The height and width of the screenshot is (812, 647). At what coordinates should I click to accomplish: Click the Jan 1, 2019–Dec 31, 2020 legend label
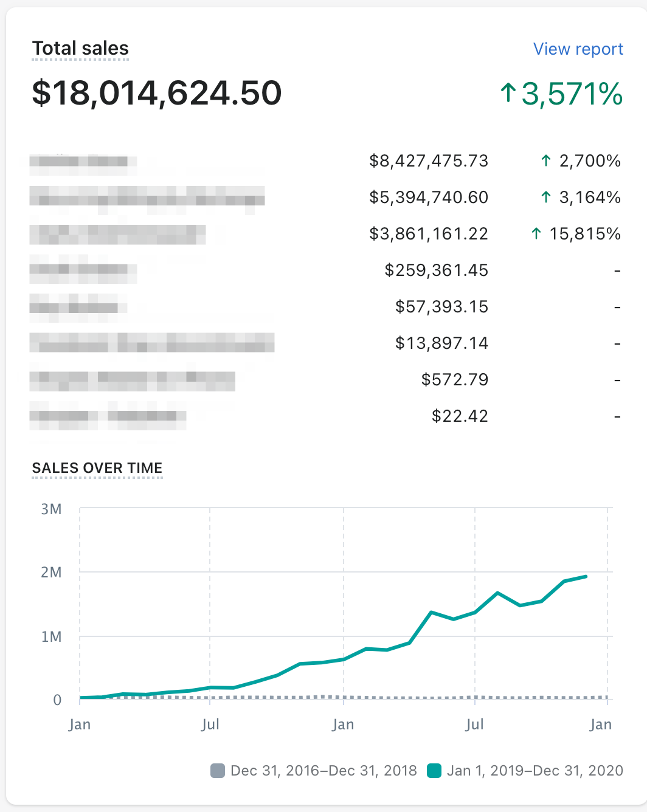535,771
